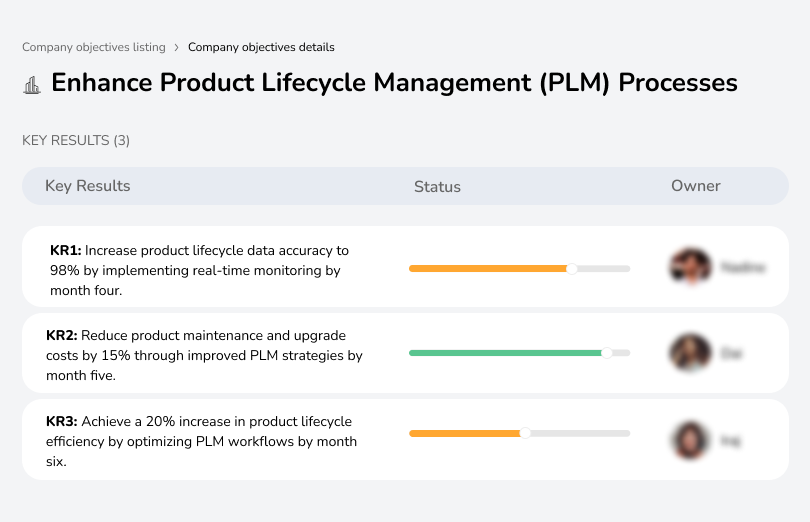Open KR3 lifecycle efficiency key result
The width and height of the screenshot is (810, 522).
(x=201, y=441)
